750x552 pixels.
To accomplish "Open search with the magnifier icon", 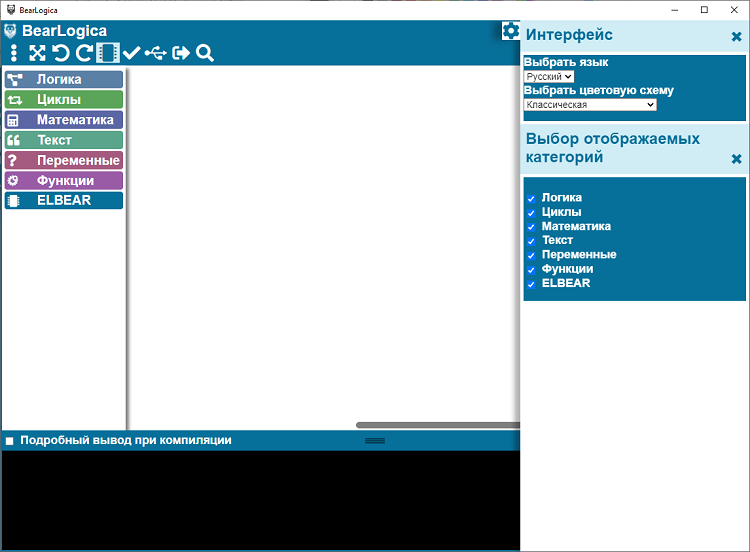I will pyautogui.click(x=205, y=53).
